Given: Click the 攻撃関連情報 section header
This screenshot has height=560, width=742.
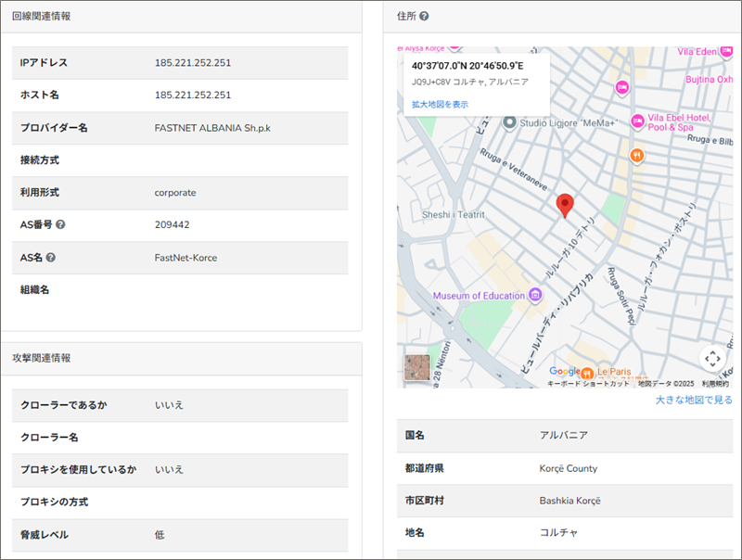Looking at the screenshot, I should click(x=41, y=358).
